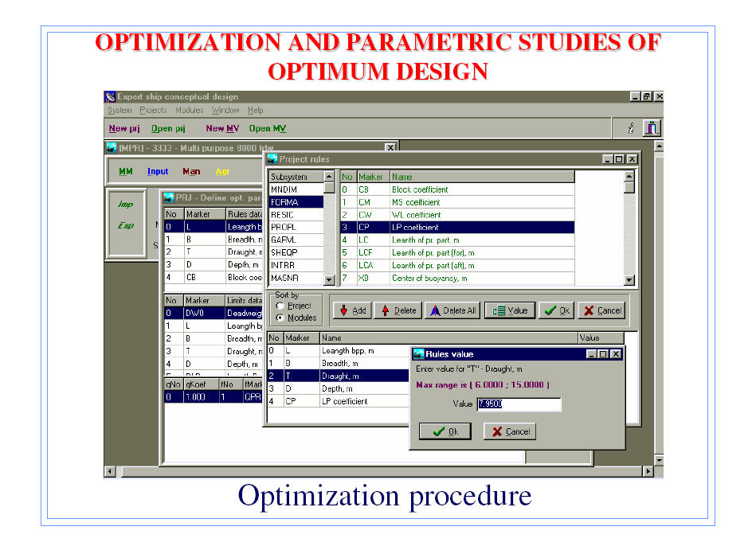This screenshot has height=550, width=756.
Task: Confirm with Ok in the Rules value dialog
Action: coord(445,431)
